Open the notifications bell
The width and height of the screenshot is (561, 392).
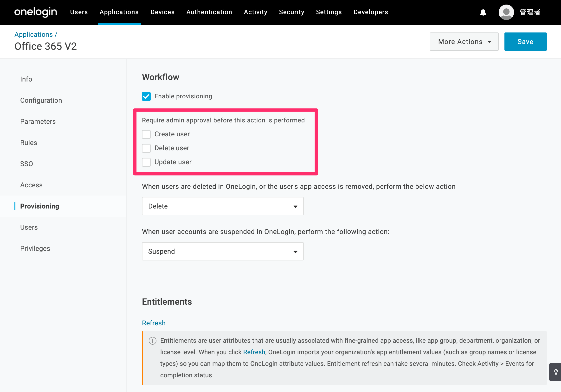pos(483,12)
